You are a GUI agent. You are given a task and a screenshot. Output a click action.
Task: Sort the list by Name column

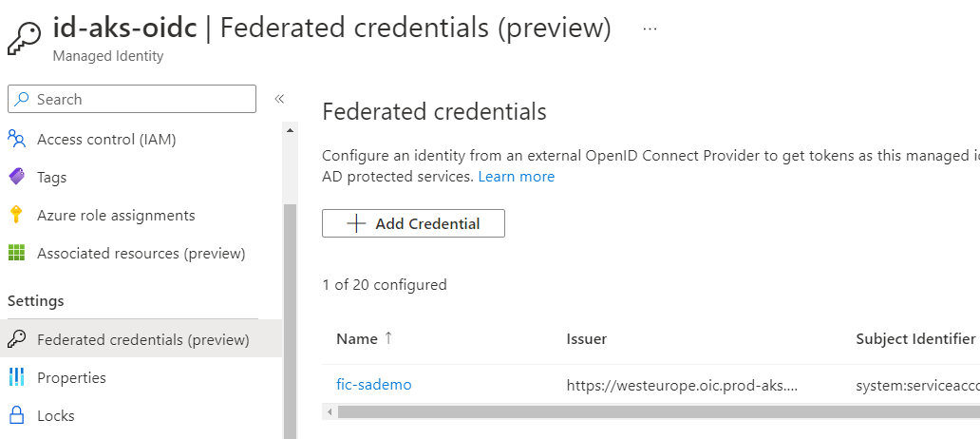[x=357, y=339]
